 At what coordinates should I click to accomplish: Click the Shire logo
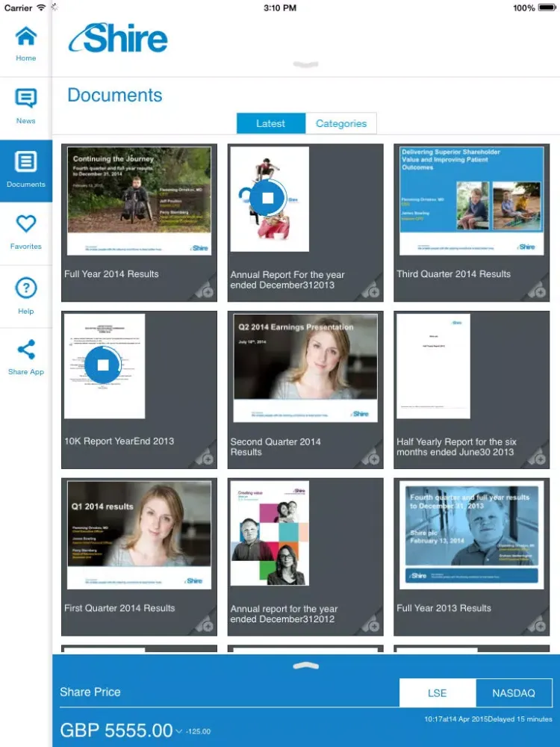[118, 38]
